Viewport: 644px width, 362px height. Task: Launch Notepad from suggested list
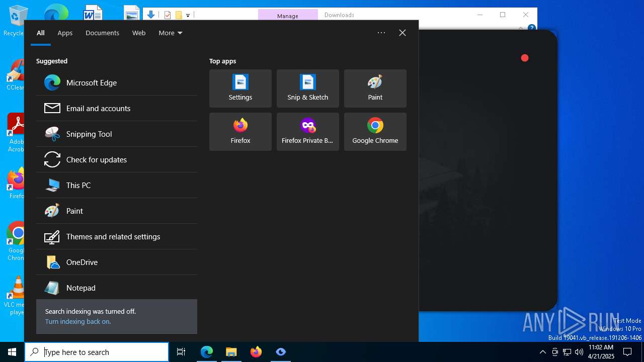(x=117, y=288)
